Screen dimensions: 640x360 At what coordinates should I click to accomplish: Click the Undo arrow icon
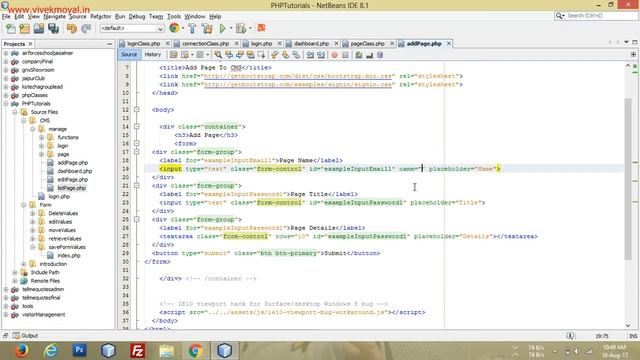click(x=72, y=28)
